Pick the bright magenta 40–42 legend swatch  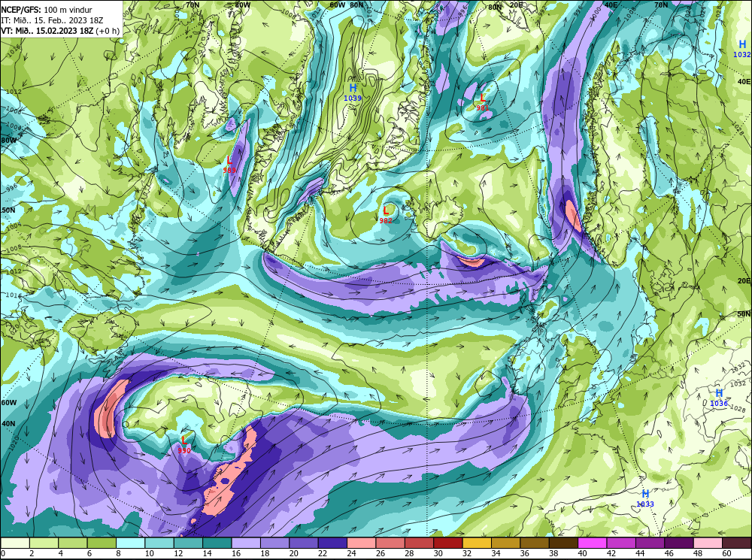point(593,543)
